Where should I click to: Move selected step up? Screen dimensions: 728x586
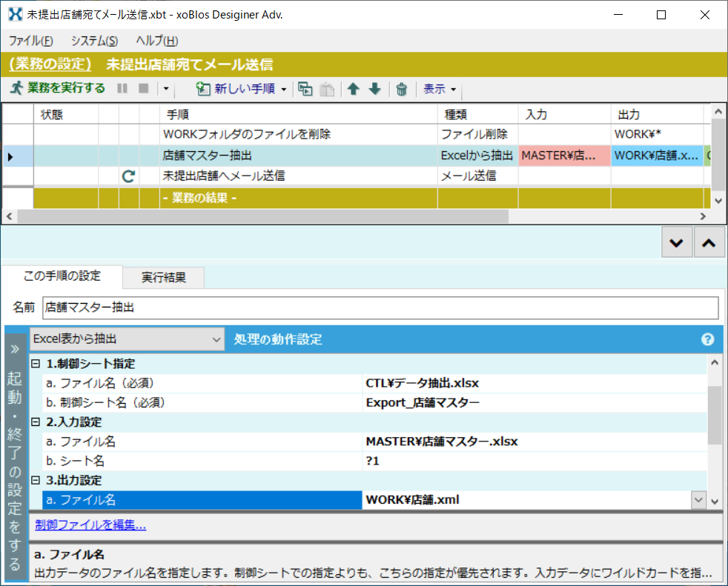pyautogui.click(x=354, y=89)
